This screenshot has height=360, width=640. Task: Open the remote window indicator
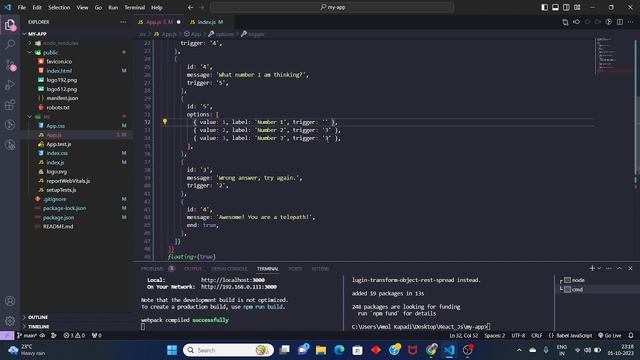pos(7,336)
